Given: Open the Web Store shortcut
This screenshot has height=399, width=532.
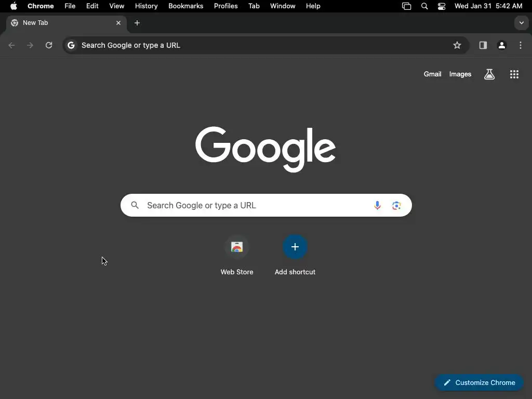Looking at the screenshot, I should click(x=237, y=255).
